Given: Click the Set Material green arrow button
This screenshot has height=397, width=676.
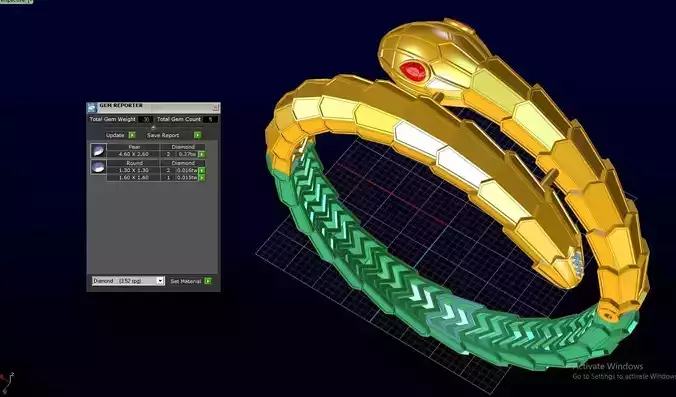Looking at the screenshot, I should 208,281.
